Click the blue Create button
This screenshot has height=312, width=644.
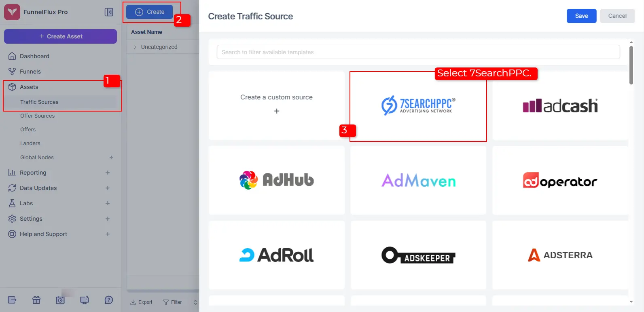pos(149,12)
